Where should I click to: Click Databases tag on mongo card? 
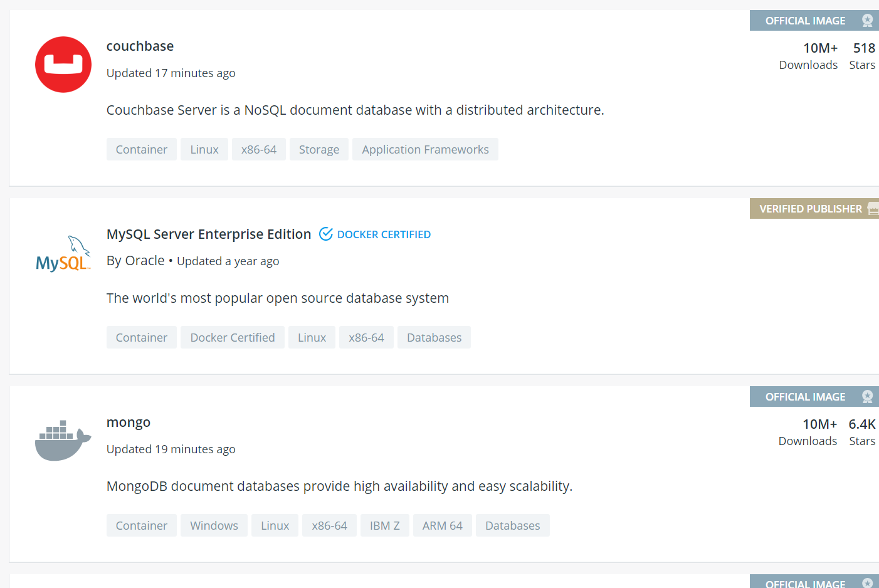[513, 525]
